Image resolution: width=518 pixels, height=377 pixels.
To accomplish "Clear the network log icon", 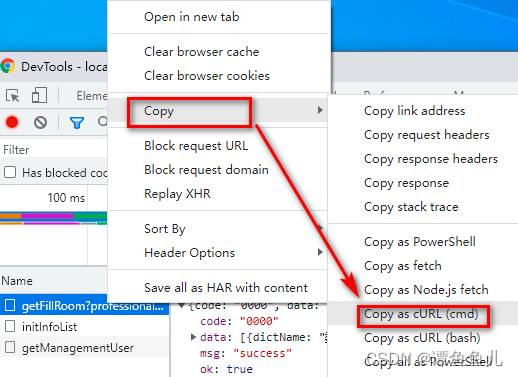I will [x=40, y=122].
